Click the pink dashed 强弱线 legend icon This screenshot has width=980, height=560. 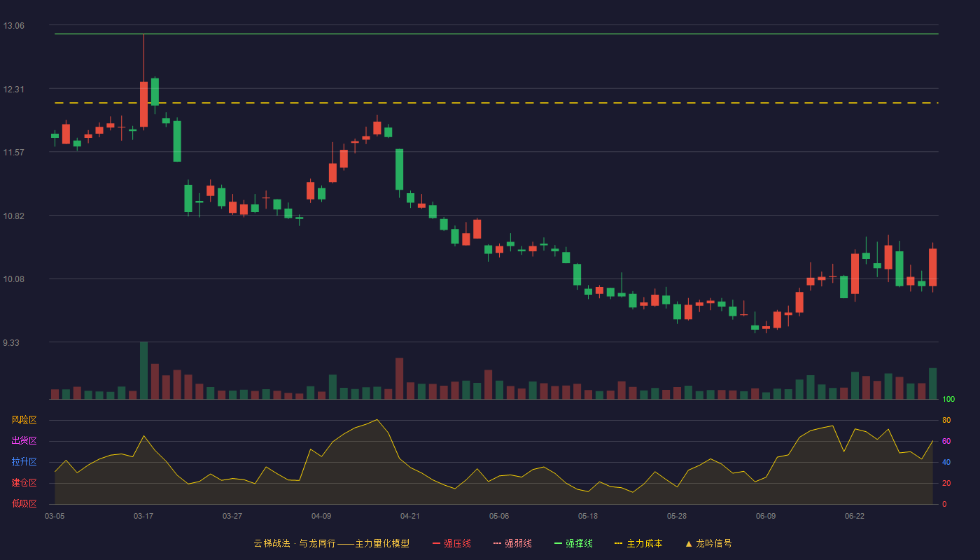coord(497,543)
